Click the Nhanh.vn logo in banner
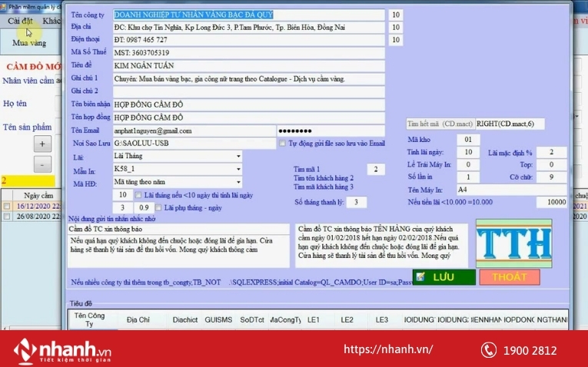The image size is (588, 367). click(61, 349)
